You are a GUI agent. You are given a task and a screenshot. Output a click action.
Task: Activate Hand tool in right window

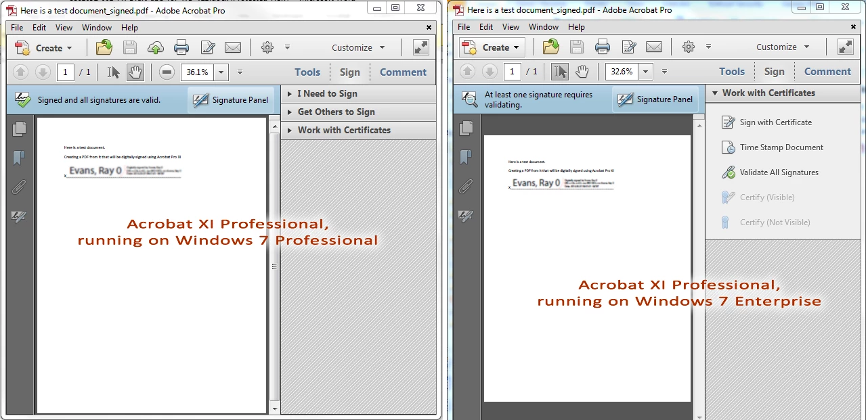[x=582, y=71]
